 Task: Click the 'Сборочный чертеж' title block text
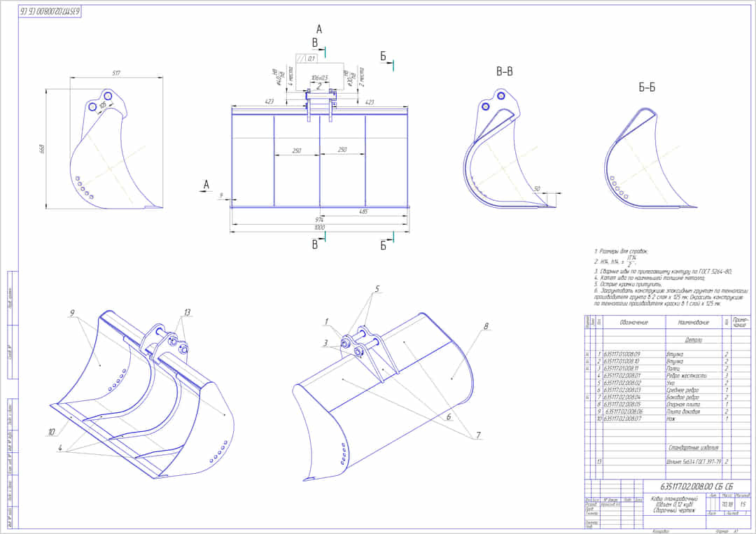[x=674, y=510]
